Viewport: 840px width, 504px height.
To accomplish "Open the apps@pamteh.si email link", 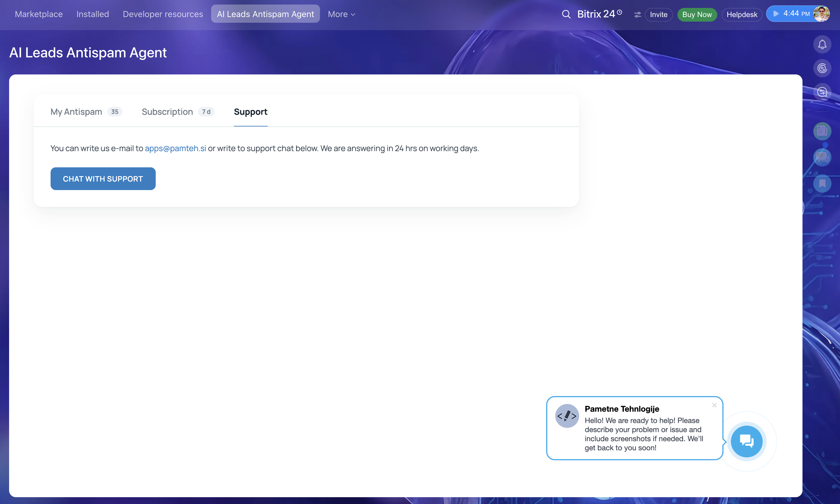I will (175, 148).
